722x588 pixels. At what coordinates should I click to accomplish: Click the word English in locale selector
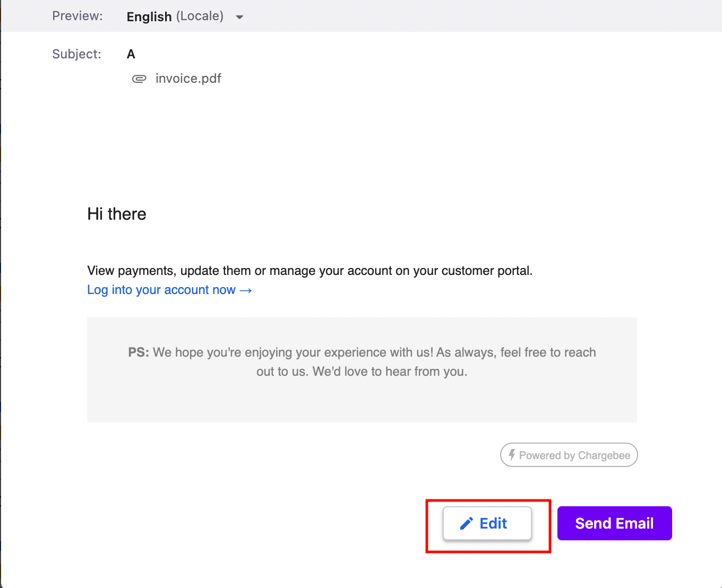pyautogui.click(x=149, y=16)
